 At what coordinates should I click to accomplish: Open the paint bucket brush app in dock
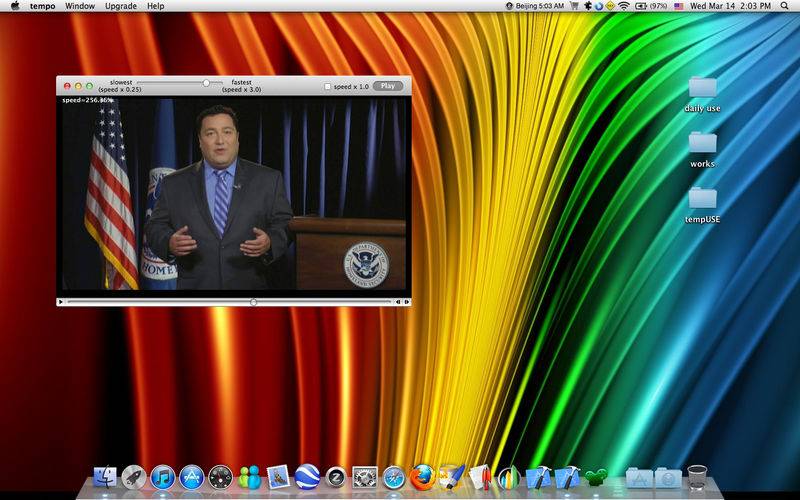[x=452, y=478]
